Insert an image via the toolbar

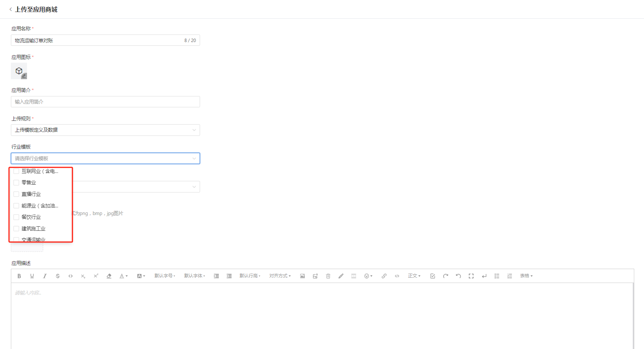point(302,276)
